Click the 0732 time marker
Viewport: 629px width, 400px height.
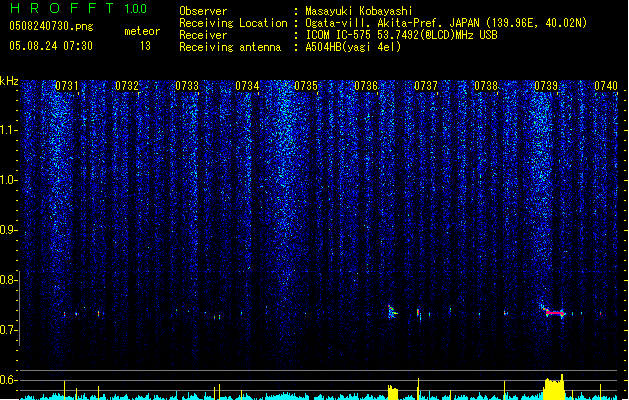click(x=127, y=86)
